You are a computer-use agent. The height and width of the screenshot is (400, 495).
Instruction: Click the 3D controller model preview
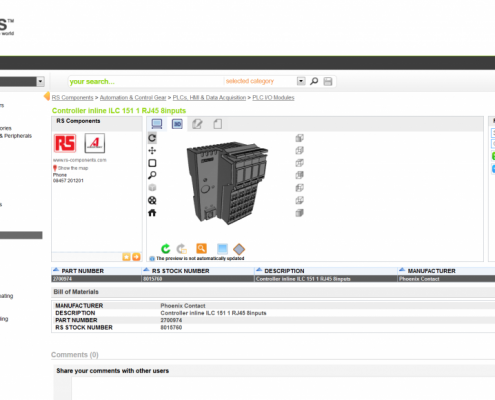point(227,182)
